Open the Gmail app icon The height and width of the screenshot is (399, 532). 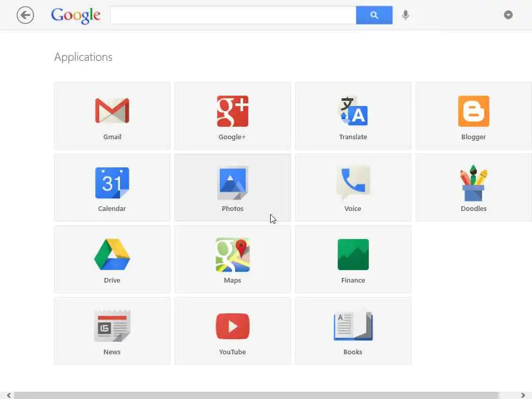point(112,111)
